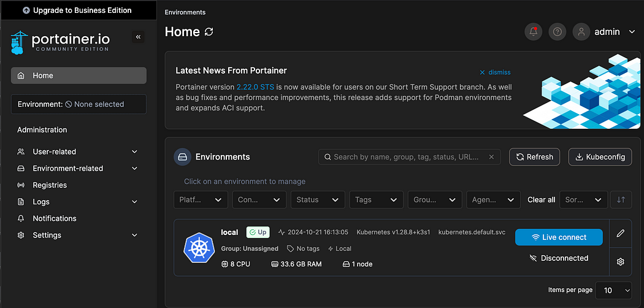
Task: Expand the User-related menu
Action: [x=77, y=152]
